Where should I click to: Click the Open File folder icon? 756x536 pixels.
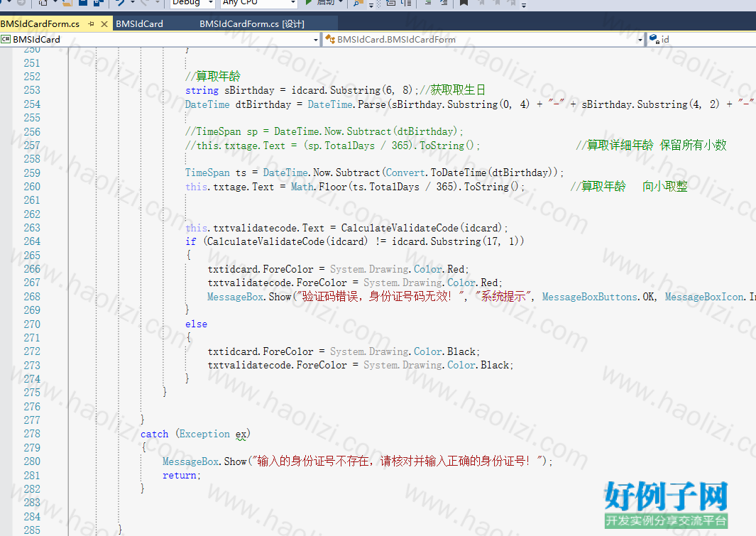(67, 2)
